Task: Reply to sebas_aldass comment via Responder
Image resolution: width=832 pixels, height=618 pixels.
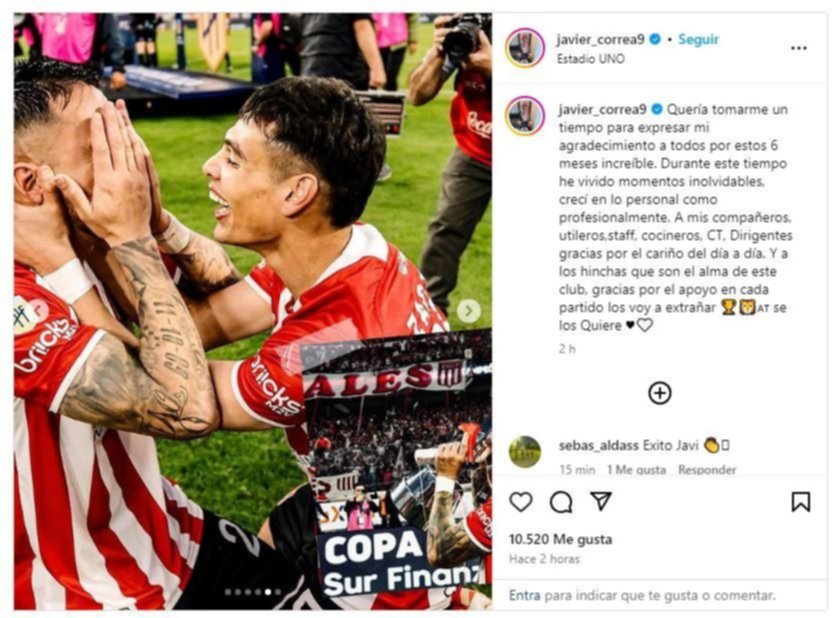Action: [x=707, y=469]
